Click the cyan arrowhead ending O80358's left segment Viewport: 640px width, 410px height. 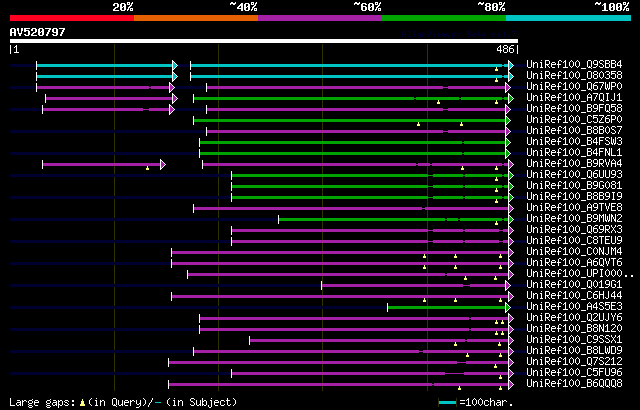(x=175, y=76)
